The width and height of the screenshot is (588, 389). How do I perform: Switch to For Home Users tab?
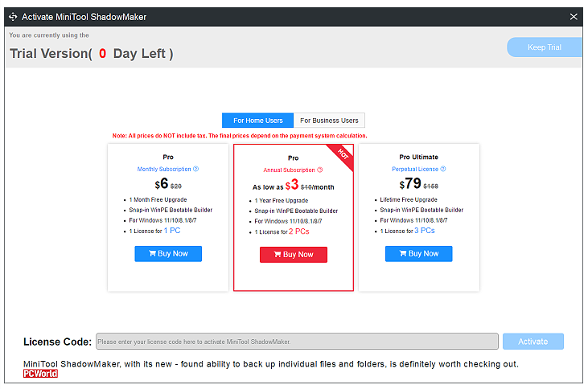pyautogui.click(x=257, y=121)
